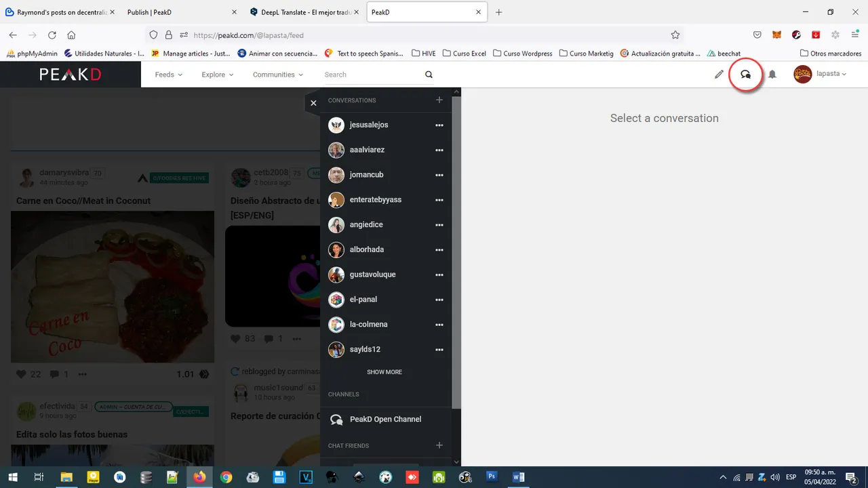Click the red download extension icon
The height and width of the screenshot is (488, 868).
(816, 35)
